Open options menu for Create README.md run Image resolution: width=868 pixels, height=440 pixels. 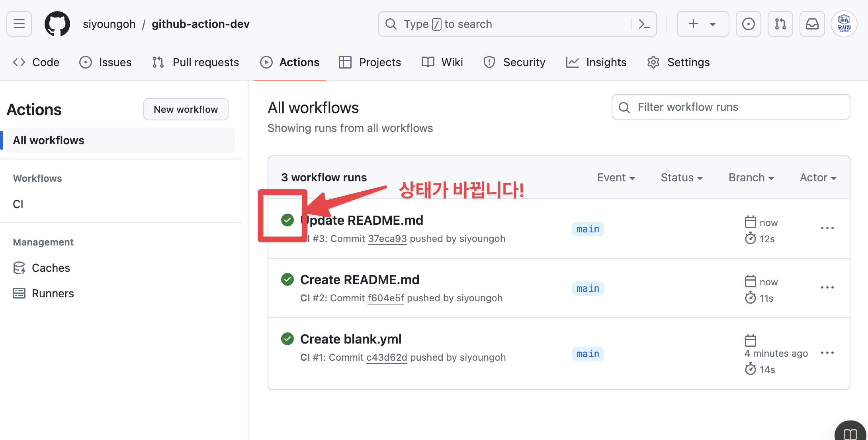tap(827, 288)
